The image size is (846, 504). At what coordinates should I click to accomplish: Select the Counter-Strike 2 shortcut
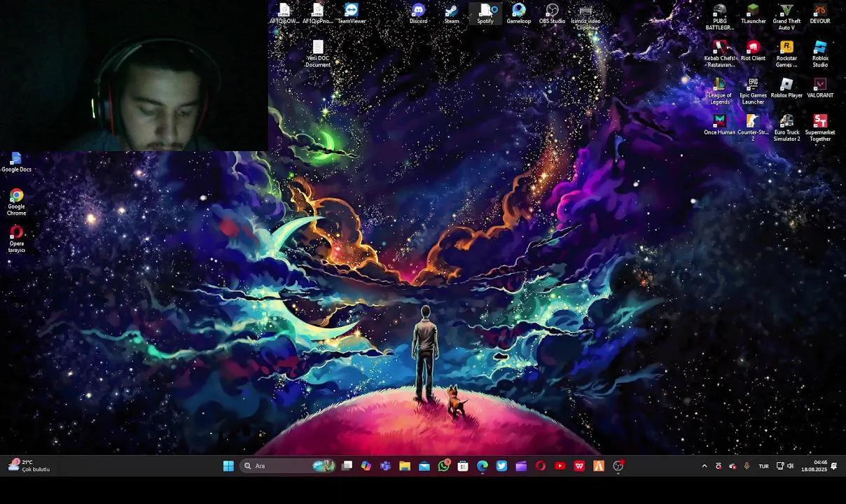(753, 128)
